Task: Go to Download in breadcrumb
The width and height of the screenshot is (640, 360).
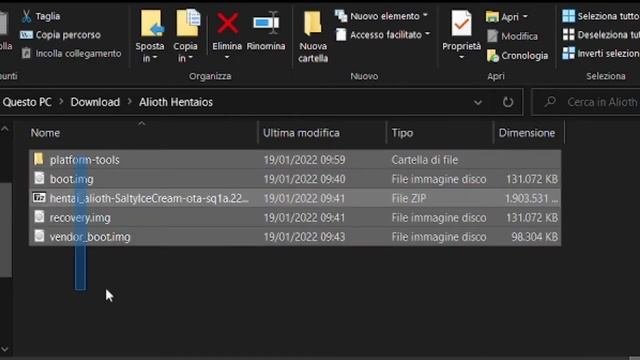Action: [x=95, y=102]
